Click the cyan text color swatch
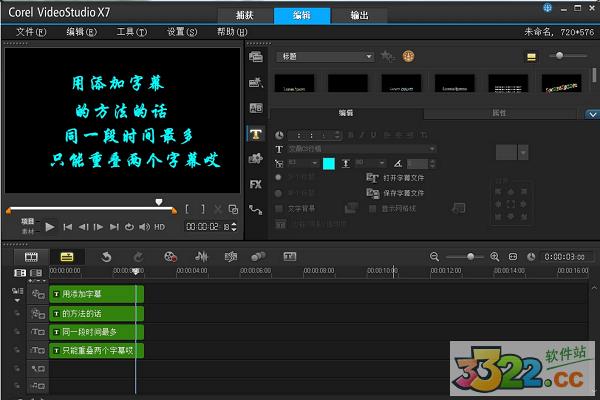The height and width of the screenshot is (400, 600). click(x=328, y=162)
